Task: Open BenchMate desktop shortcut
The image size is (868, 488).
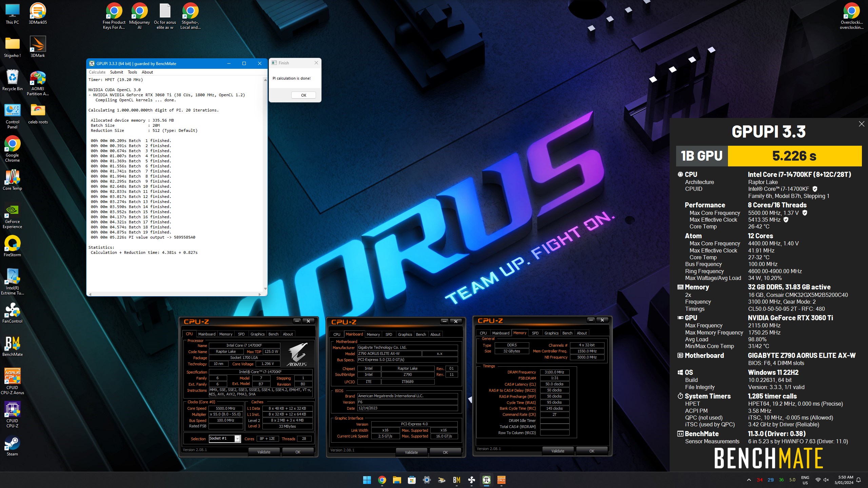Action: point(13,346)
